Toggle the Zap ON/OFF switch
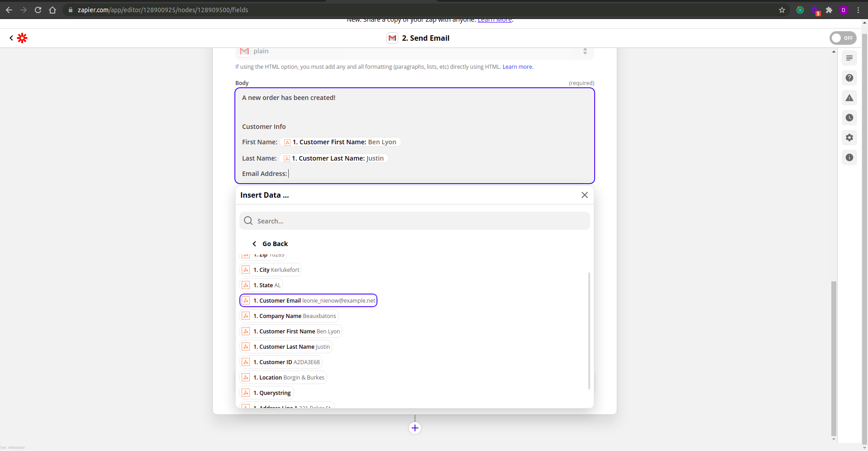The width and height of the screenshot is (868, 451). (x=843, y=38)
